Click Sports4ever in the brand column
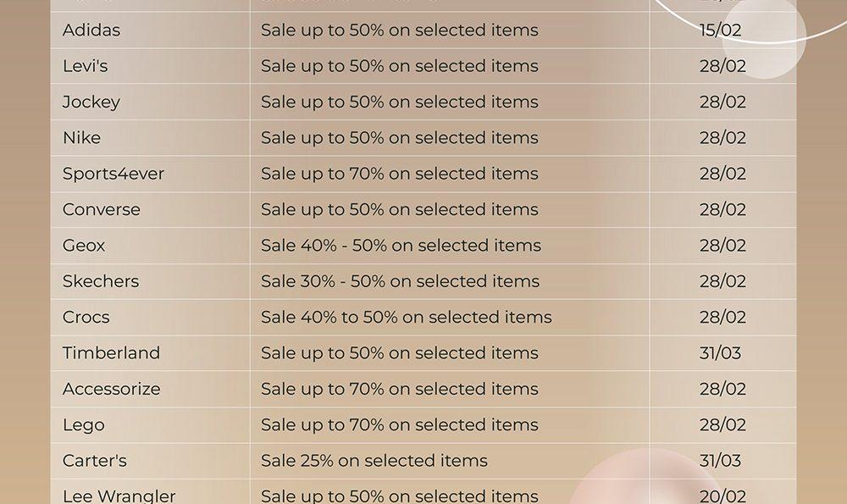 [x=113, y=174]
